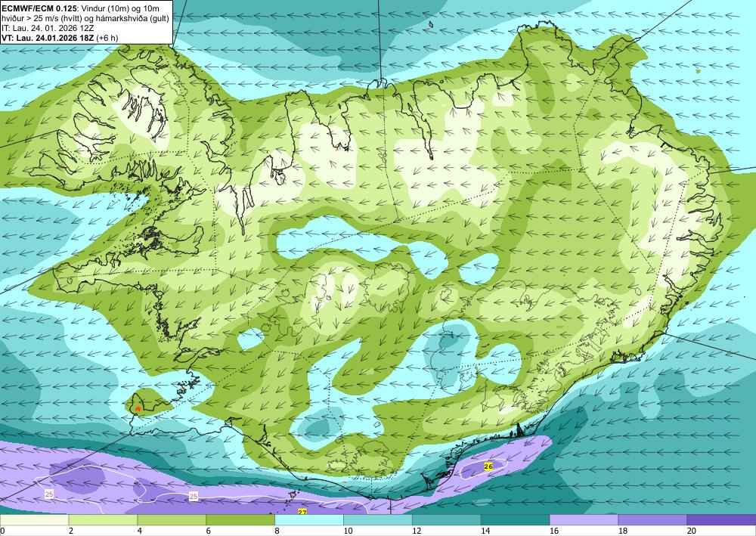Choose the 16–18 m/s light purple legend swatch
756x536 pixels.
pos(584,520)
